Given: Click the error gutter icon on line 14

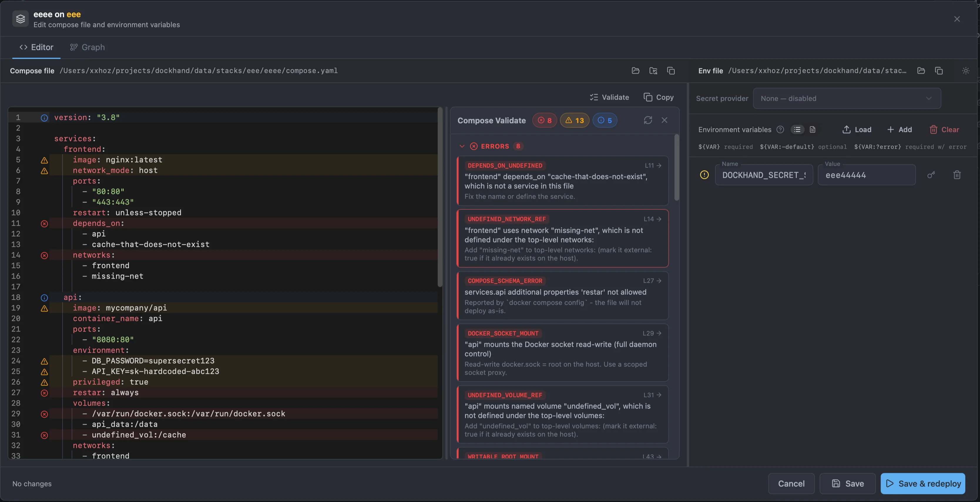Looking at the screenshot, I should 45,255.
